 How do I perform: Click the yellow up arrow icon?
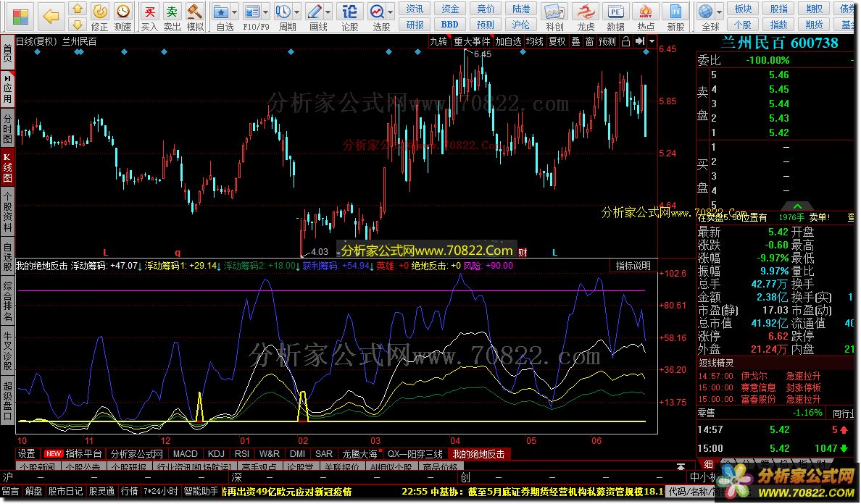(x=78, y=9)
